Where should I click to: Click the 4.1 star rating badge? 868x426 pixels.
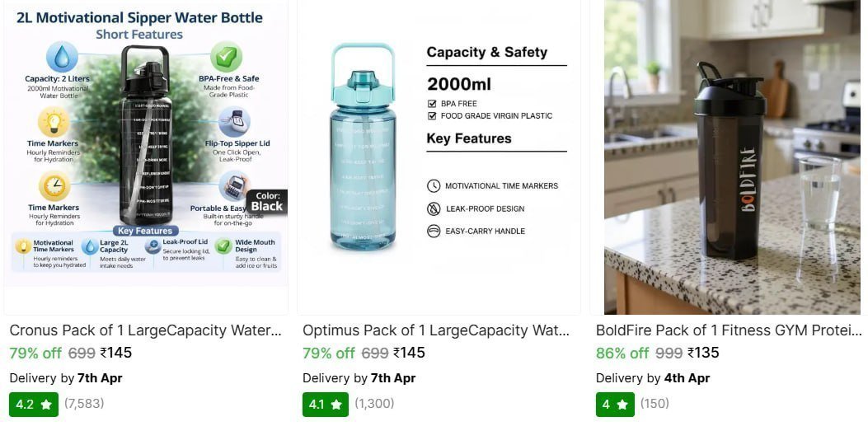point(325,405)
